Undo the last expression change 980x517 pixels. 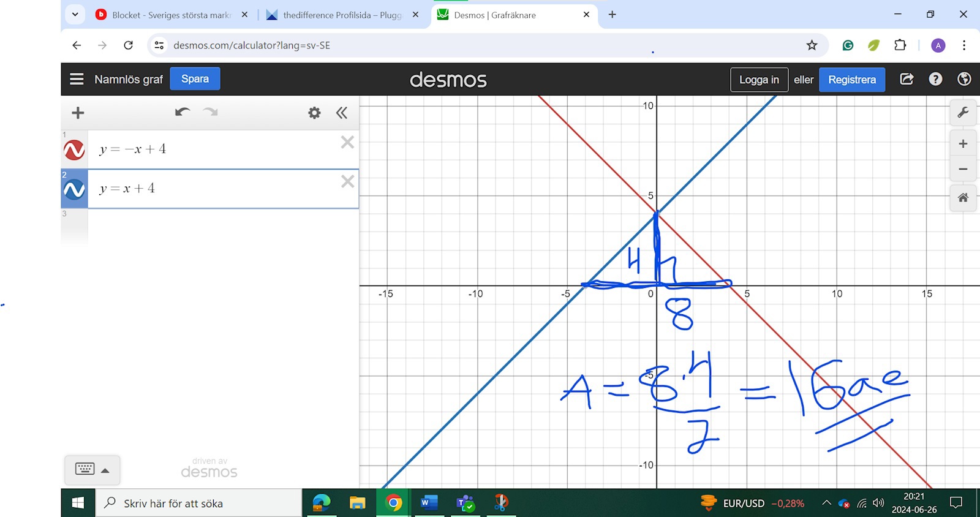[x=182, y=112]
